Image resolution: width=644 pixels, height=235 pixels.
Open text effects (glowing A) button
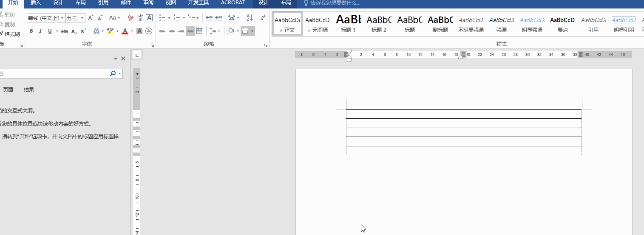click(96, 31)
